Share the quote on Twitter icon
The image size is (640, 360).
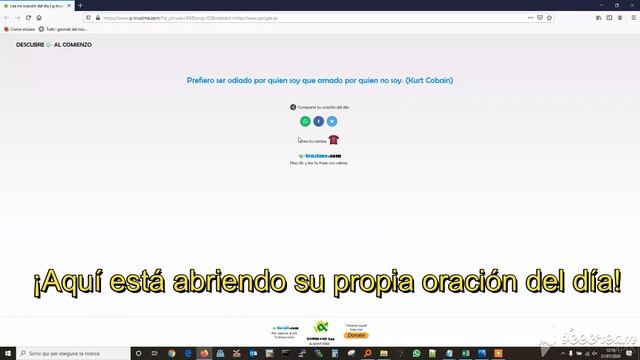coord(332,121)
